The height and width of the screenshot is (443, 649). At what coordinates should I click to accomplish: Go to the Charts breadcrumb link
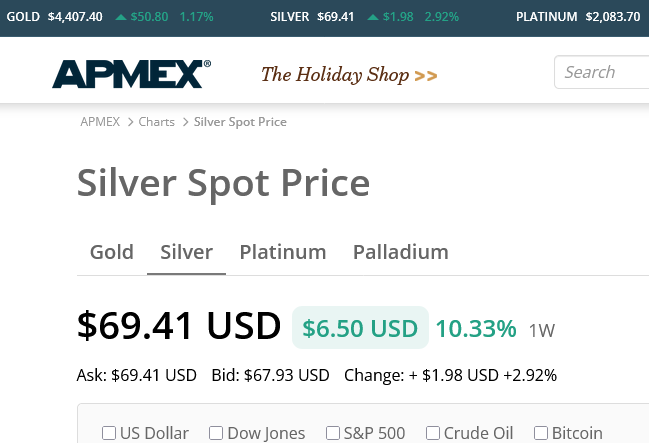(x=157, y=122)
